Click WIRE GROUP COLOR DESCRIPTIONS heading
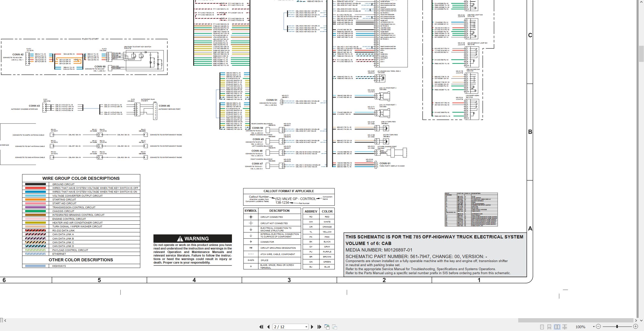Image resolution: width=644 pixels, height=331 pixels. pyautogui.click(x=81, y=178)
